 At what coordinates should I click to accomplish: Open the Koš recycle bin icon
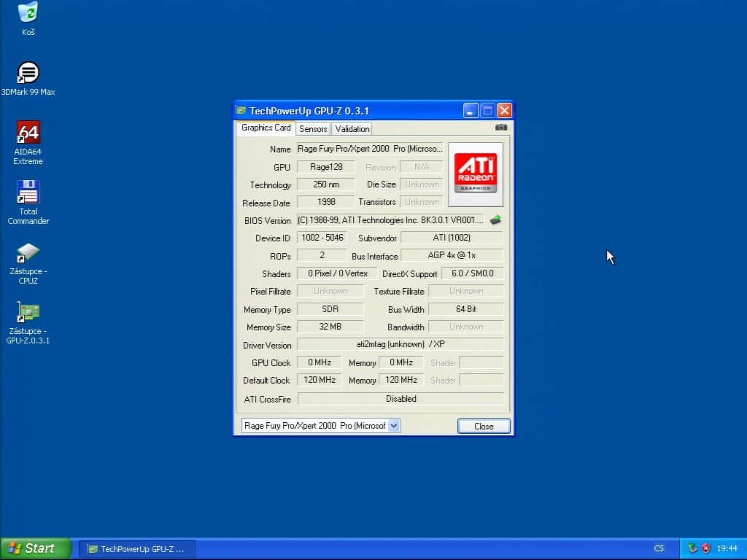click(28, 18)
